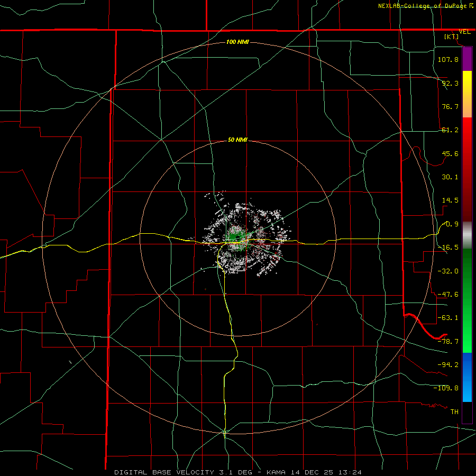This screenshot has width=476, height=476.
Task: Click the Digital Base Velocity KAMA caption
Action: [x=237, y=472]
